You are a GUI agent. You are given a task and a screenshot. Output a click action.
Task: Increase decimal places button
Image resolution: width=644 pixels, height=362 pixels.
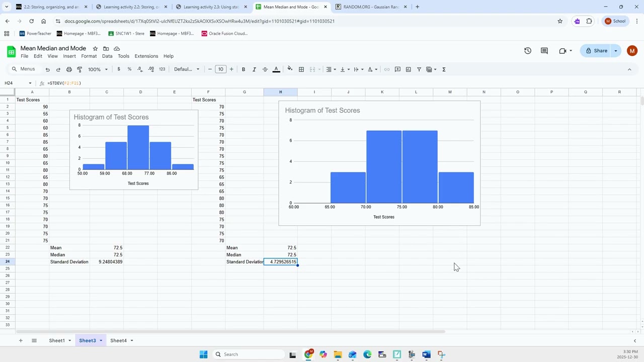coord(151,69)
